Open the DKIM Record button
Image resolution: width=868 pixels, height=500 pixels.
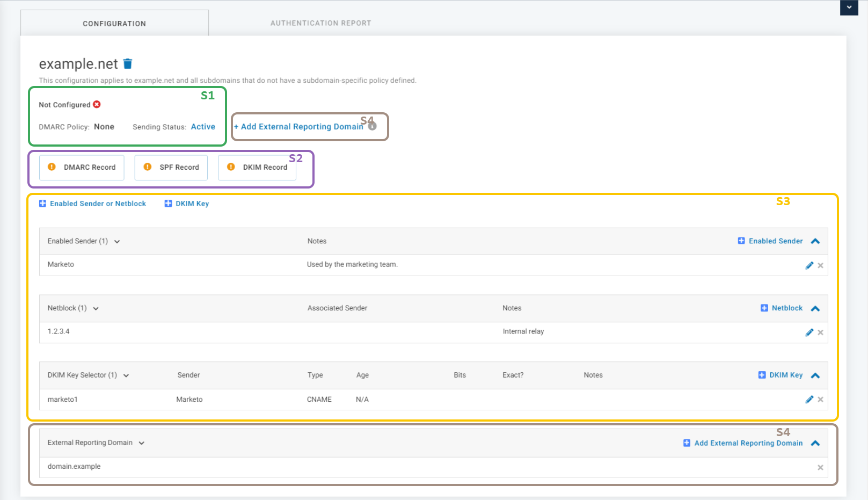pyautogui.click(x=257, y=168)
